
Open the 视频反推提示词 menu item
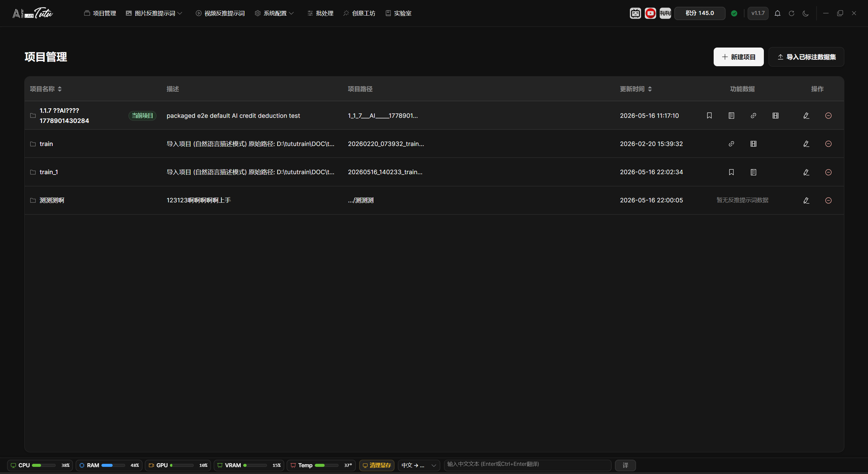coord(220,13)
